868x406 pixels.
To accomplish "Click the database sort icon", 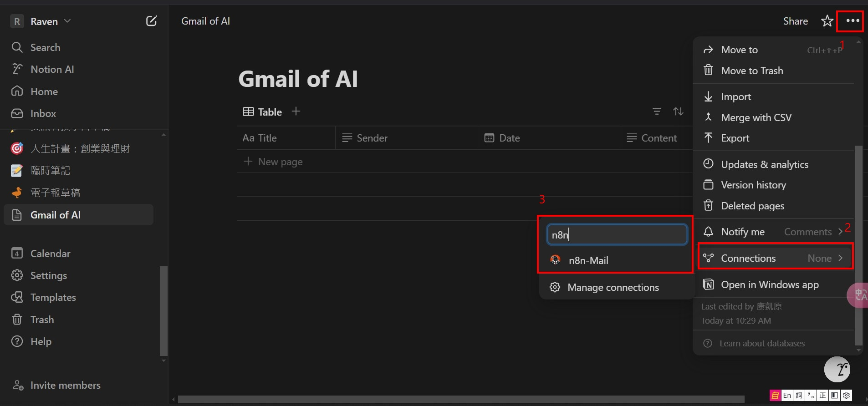I will coord(678,112).
